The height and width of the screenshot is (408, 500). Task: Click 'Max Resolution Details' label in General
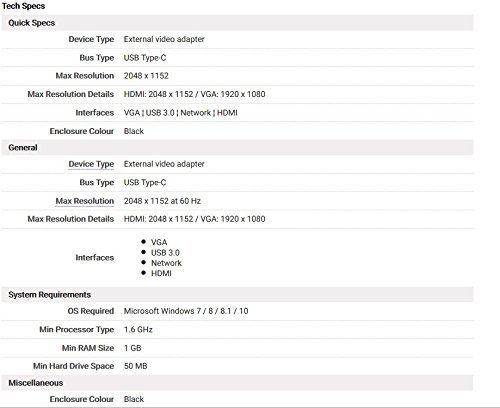coord(71,219)
